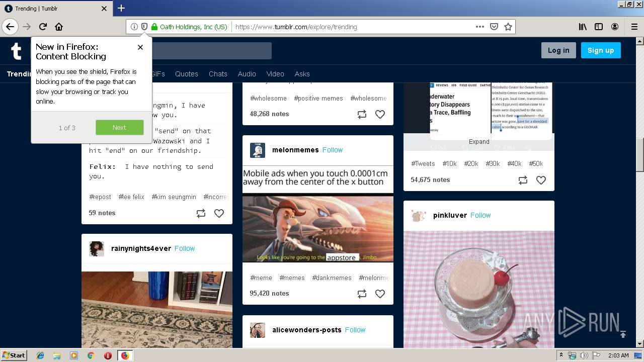Screen dimensions: 644x362
Task: Reblog the melonmemes post with 95,420 notes
Action: [x=362, y=294]
